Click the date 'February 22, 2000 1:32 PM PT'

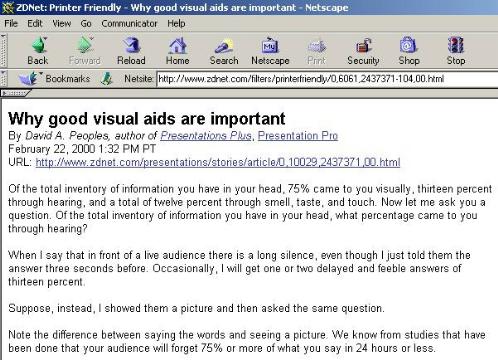point(82,149)
